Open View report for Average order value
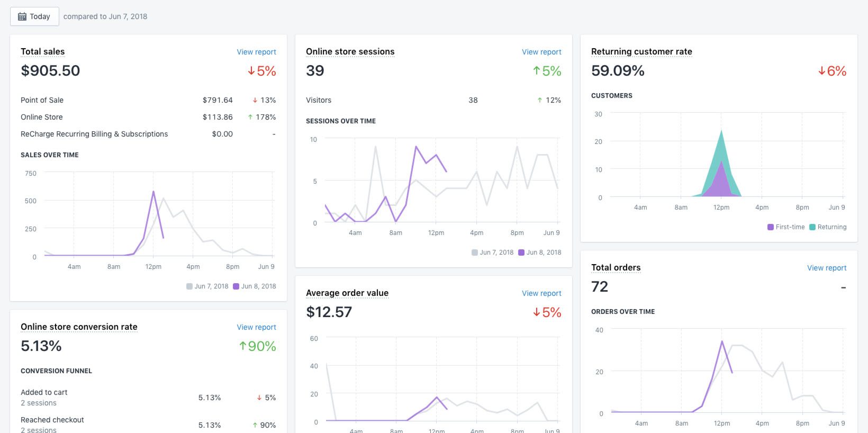 (x=541, y=293)
